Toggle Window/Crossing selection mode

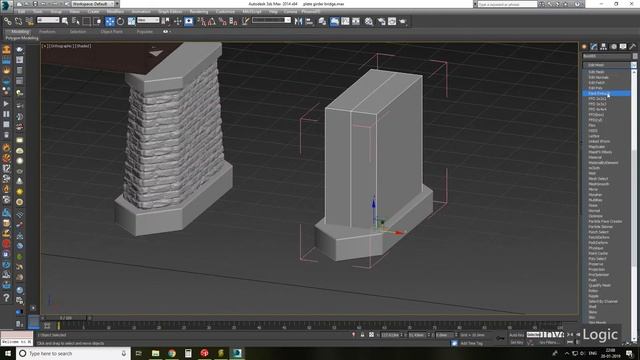click(98, 21)
